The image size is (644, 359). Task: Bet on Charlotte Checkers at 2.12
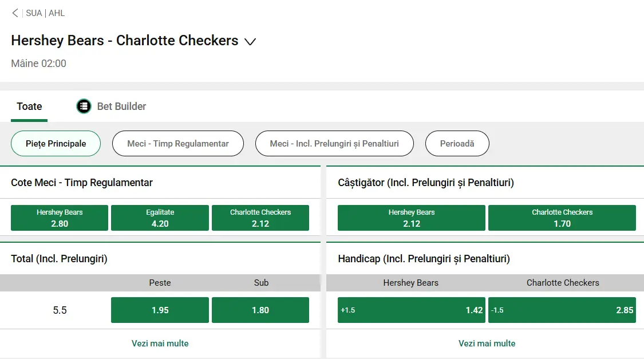[x=260, y=218]
